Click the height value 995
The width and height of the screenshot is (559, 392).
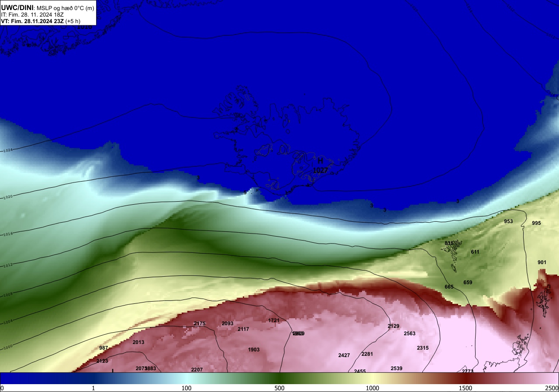[536, 223]
